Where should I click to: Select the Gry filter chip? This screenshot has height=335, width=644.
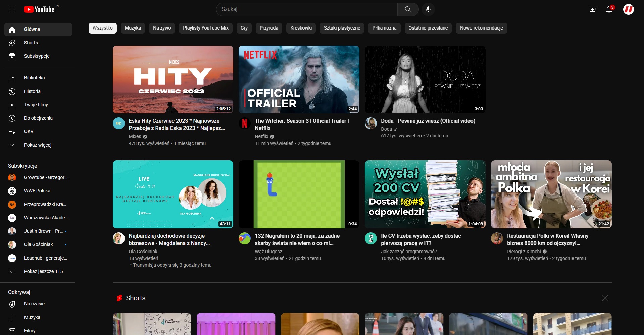point(244,28)
